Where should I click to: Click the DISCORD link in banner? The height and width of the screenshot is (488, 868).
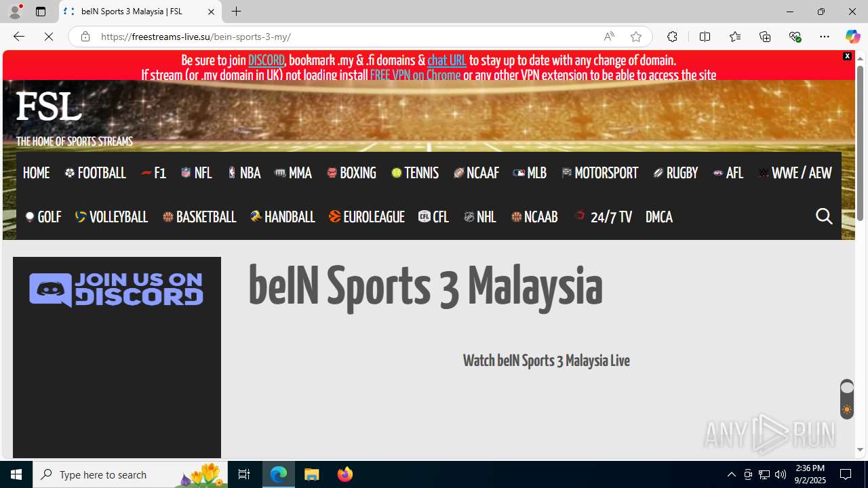click(266, 60)
